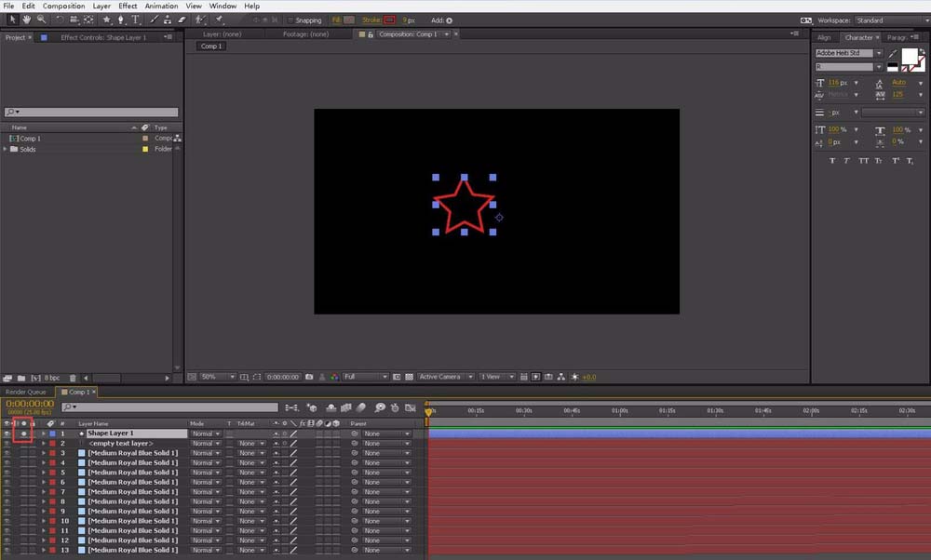Expand Shape Layer 1 properties triangle

pyautogui.click(x=43, y=433)
